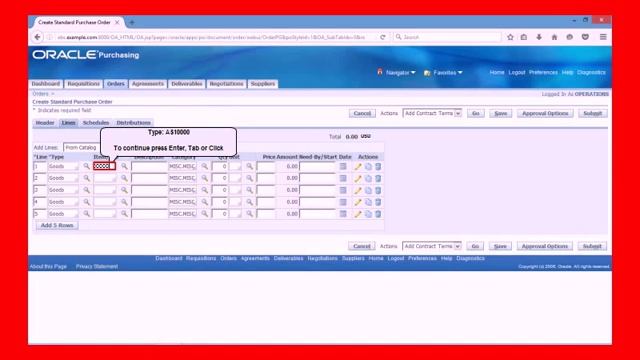Screen dimensions: 640x360
Task: Open the Type Goods dropdown in line 4
Action: point(63,202)
